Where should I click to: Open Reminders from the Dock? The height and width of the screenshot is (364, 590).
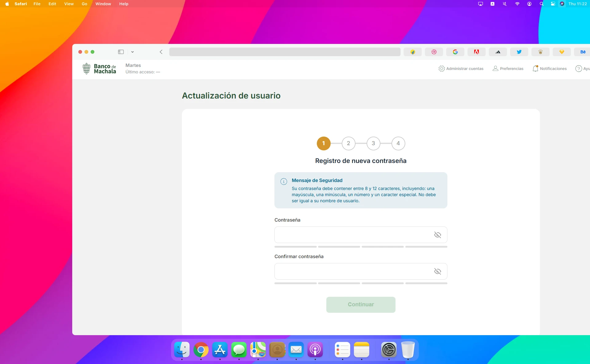point(343,350)
